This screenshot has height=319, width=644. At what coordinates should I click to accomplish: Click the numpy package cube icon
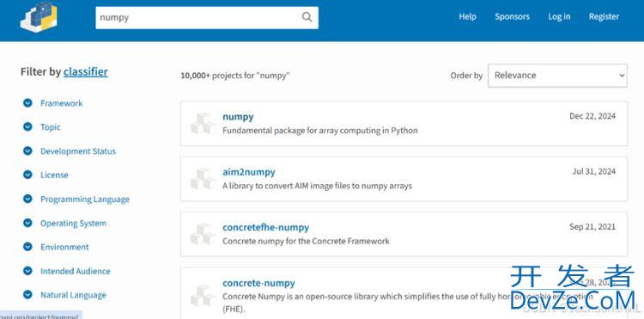coord(204,123)
